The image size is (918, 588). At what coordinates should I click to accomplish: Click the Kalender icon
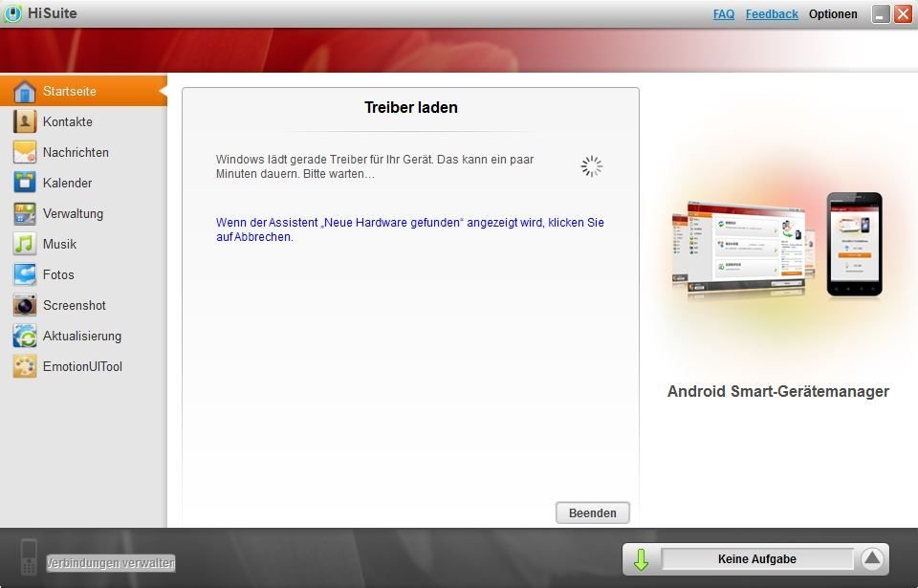click(25, 183)
